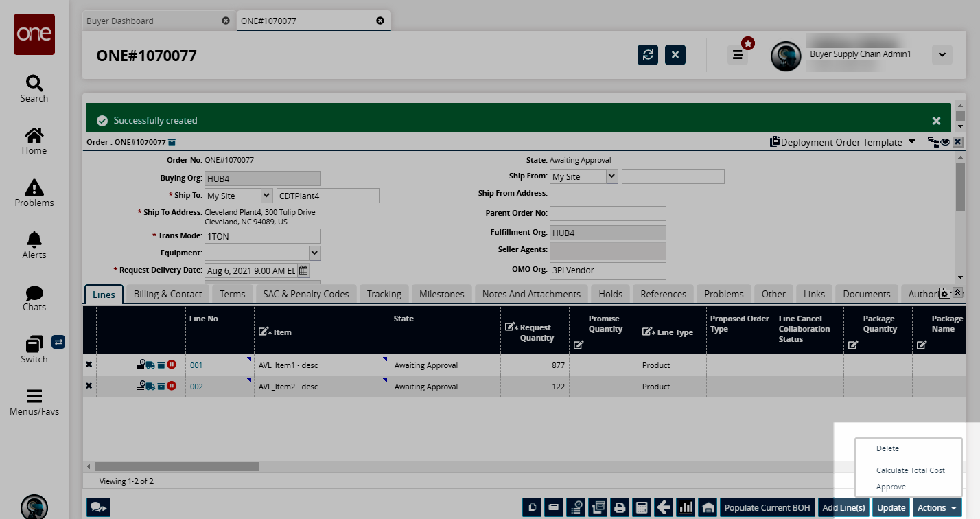This screenshot has width=980, height=519.
Task: Click the red hold icon on line 001
Action: [172, 365]
